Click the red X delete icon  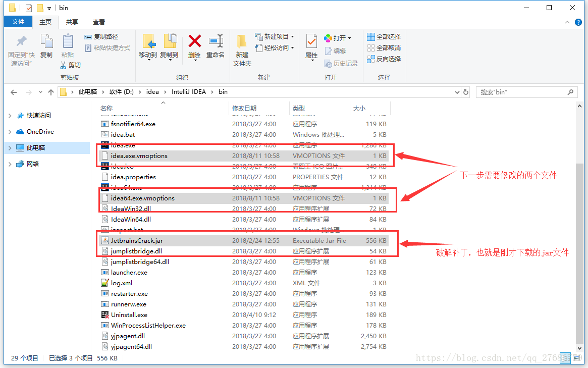(195, 41)
